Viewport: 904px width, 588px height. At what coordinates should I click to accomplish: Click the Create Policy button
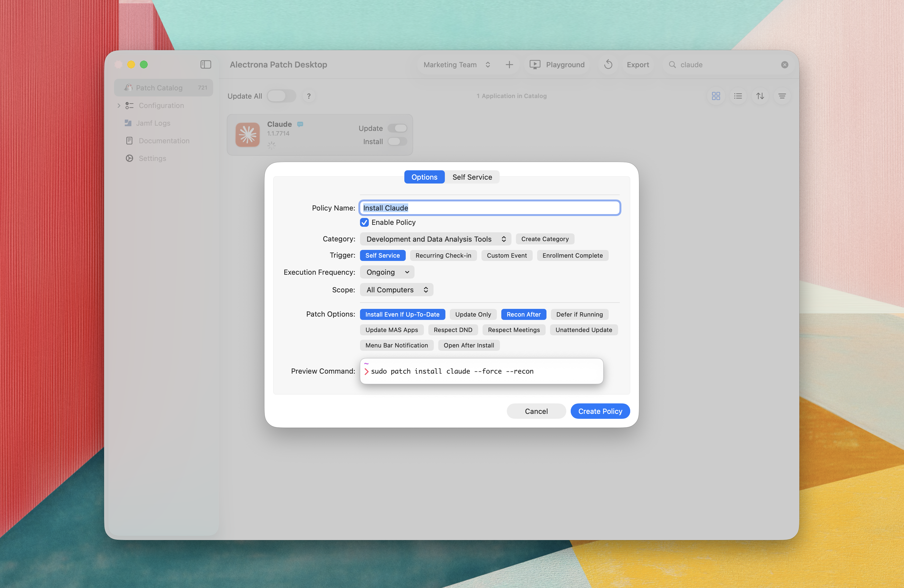click(x=600, y=411)
